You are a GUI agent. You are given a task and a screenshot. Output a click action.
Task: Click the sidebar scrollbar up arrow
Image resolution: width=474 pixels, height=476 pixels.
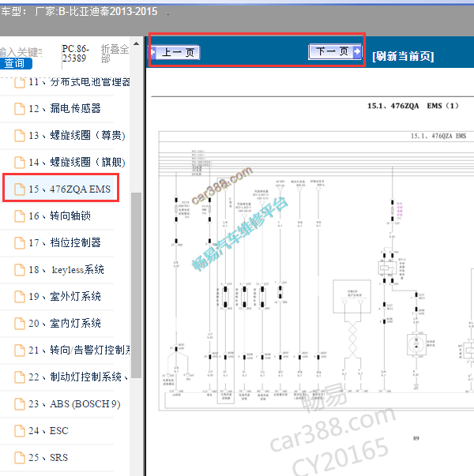(137, 43)
